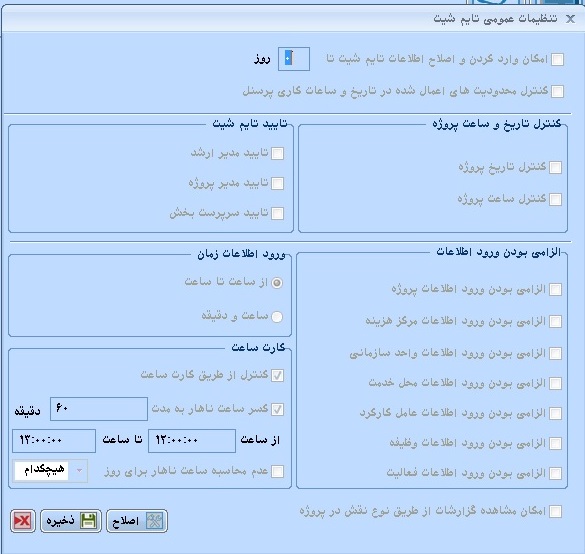Select از ساعت تا ساعت radio button
Viewport: 585px width, 554px height.
coord(277,283)
